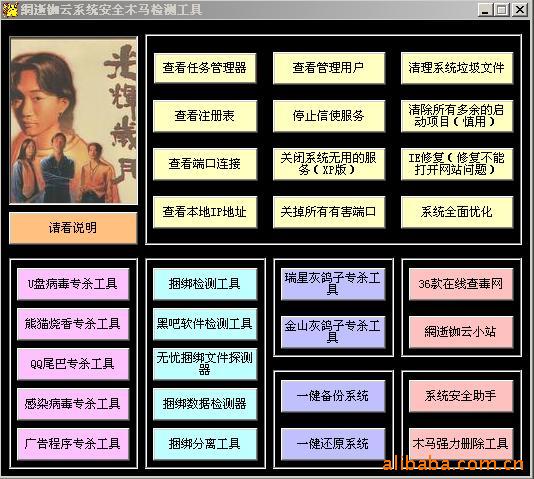
Task: Launch 瑞星灰鸽子专杀工具
Action: click(333, 284)
